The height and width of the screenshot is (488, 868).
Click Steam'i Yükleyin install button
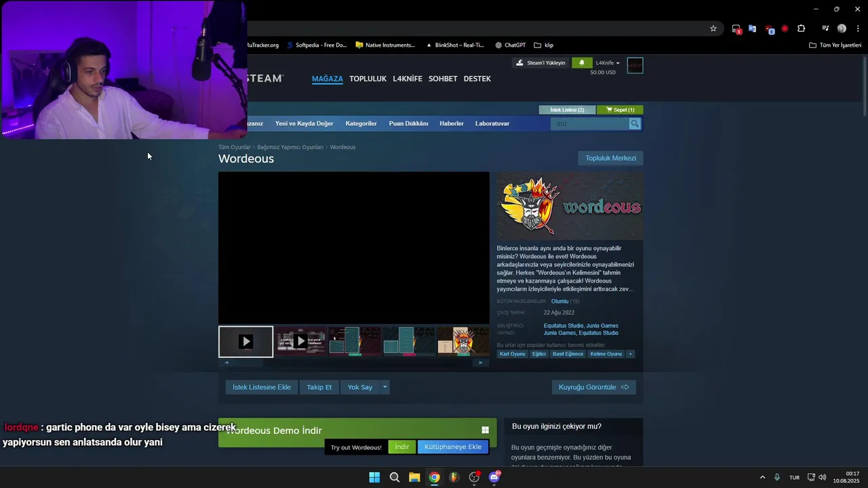(x=540, y=63)
